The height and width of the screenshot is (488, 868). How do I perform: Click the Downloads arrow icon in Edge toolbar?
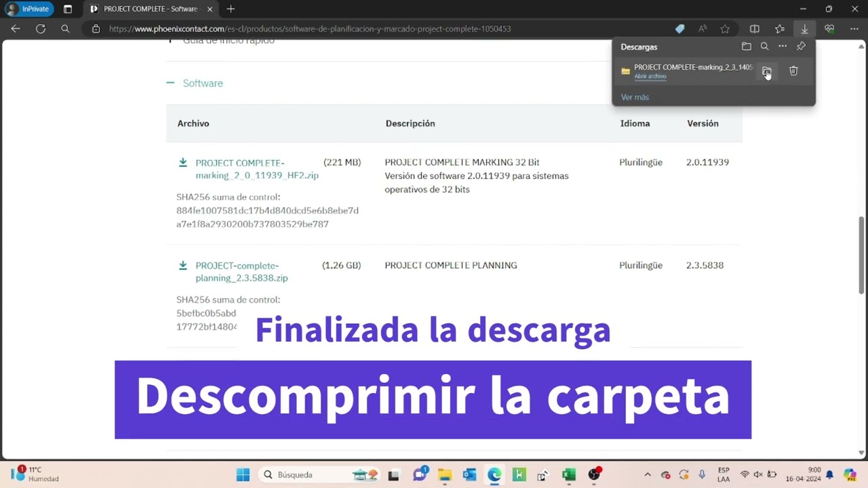pos(804,29)
